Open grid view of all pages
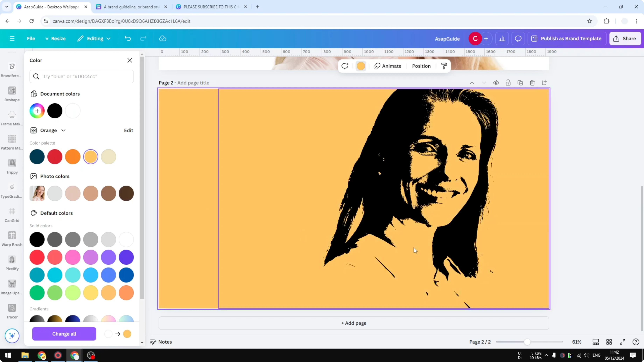Viewport: 644px width, 362px height. pyautogui.click(x=609, y=342)
